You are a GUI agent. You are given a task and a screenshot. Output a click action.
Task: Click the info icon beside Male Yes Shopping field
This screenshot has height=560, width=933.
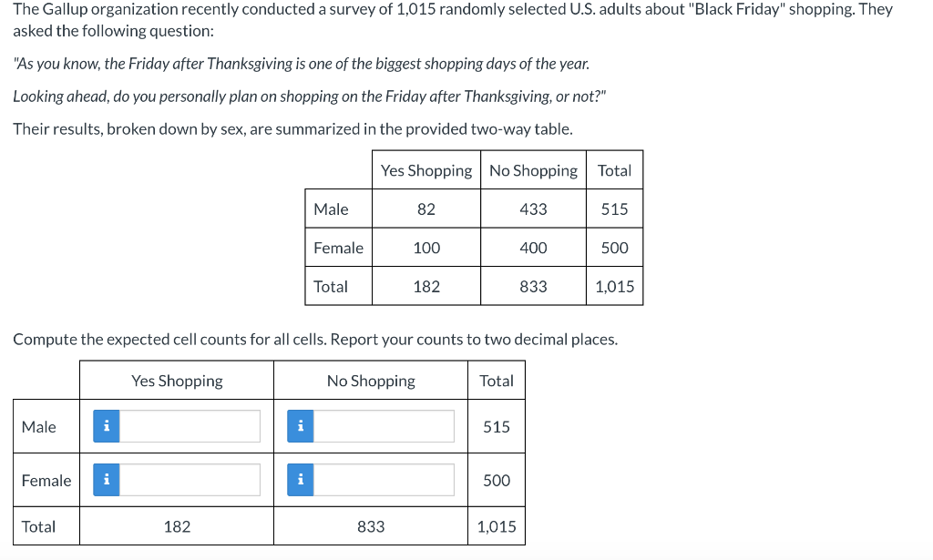coord(106,425)
